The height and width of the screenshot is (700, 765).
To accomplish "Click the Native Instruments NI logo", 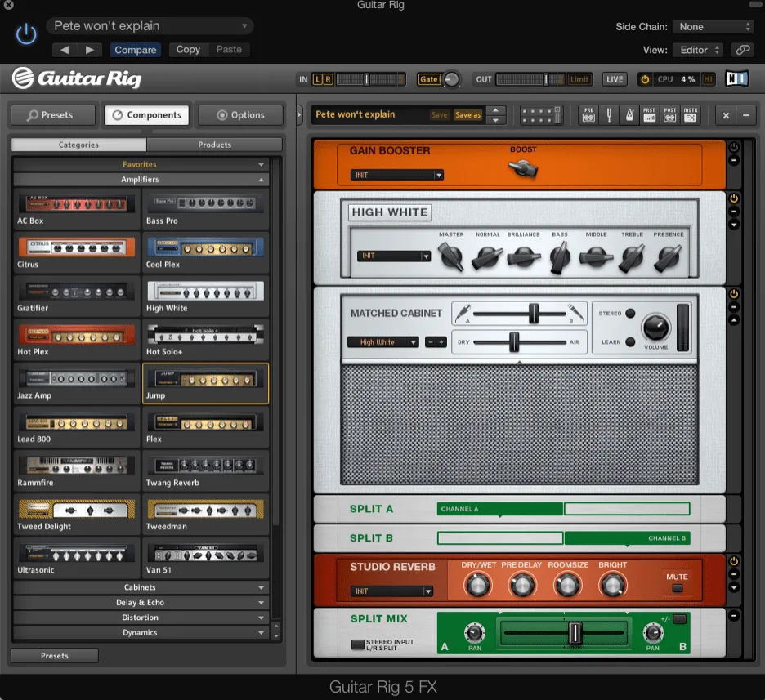I will (736, 78).
